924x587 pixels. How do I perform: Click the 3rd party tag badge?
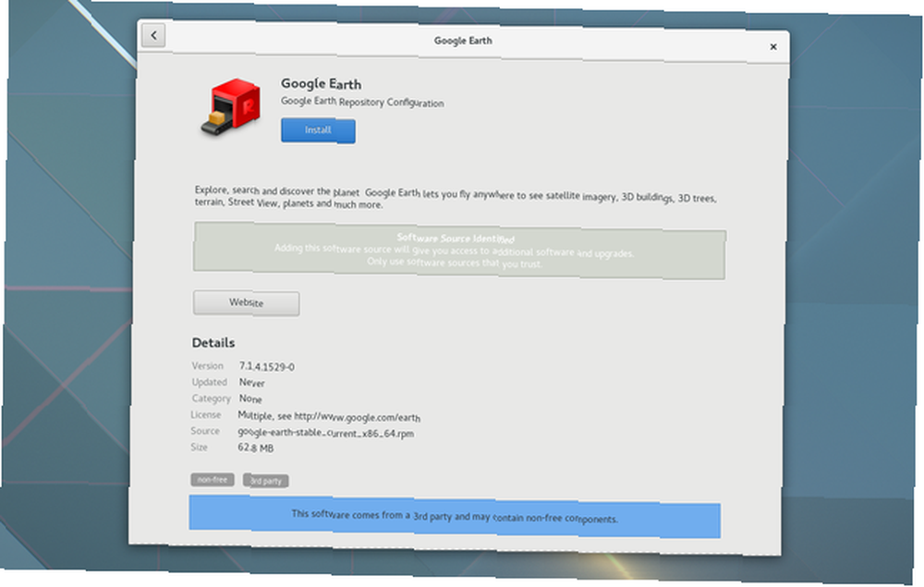(x=266, y=481)
